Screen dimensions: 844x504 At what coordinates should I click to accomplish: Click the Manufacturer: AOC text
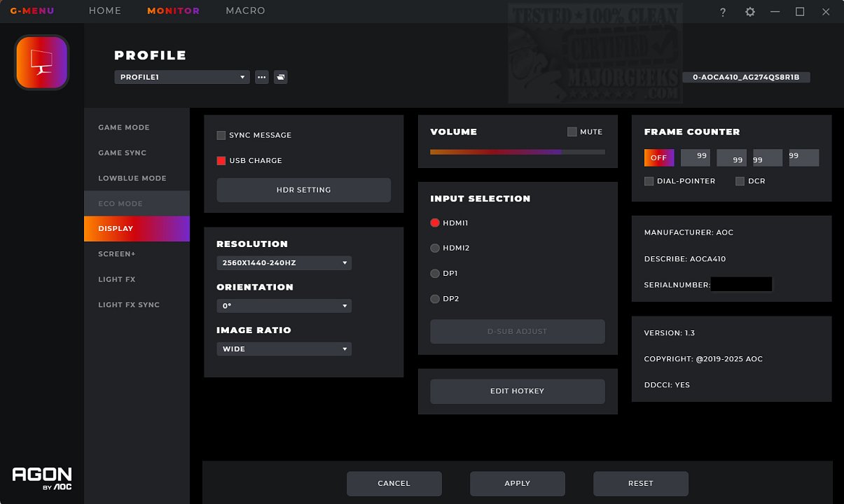(x=689, y=232)
